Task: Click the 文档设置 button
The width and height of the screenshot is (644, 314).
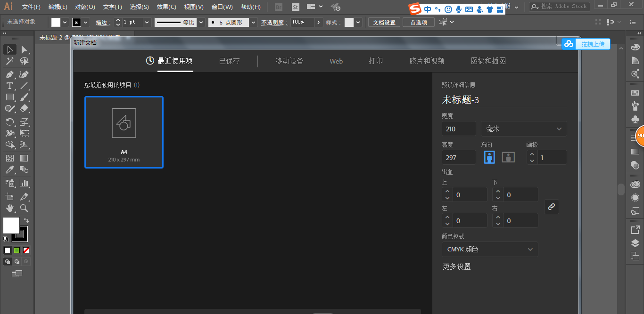Action: pyautogui.click(x=384, y=22)
